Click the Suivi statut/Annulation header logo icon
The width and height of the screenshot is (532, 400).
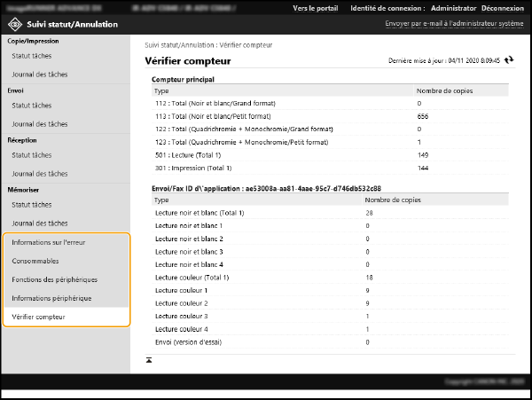[15, 24]
